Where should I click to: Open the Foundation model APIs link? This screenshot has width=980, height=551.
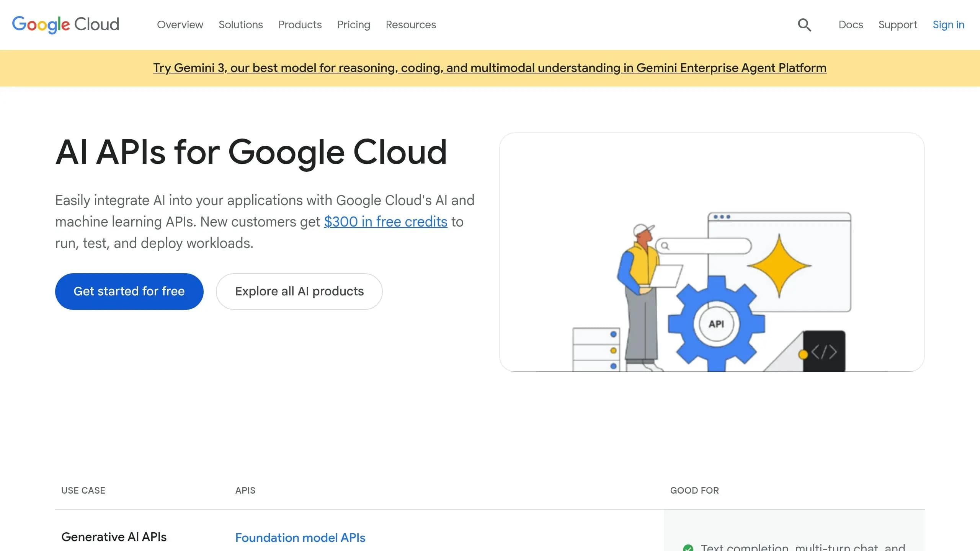[x=301, y=538]
